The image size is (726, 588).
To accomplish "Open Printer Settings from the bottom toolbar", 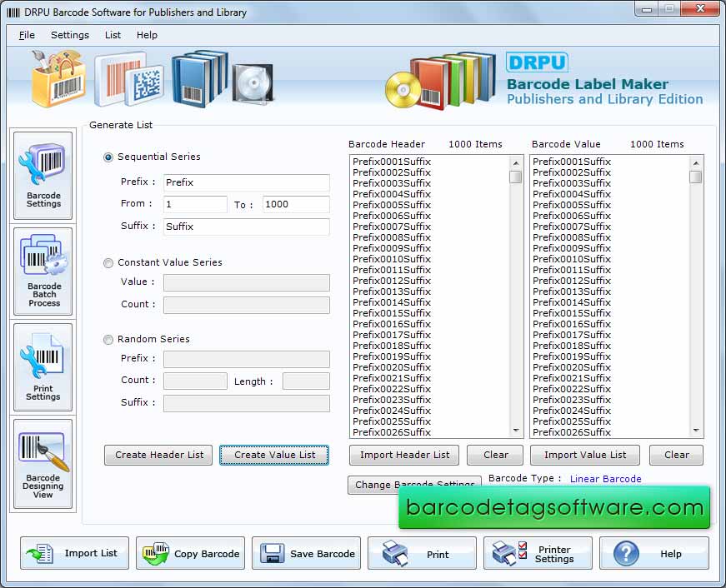I will coord(538,554).
